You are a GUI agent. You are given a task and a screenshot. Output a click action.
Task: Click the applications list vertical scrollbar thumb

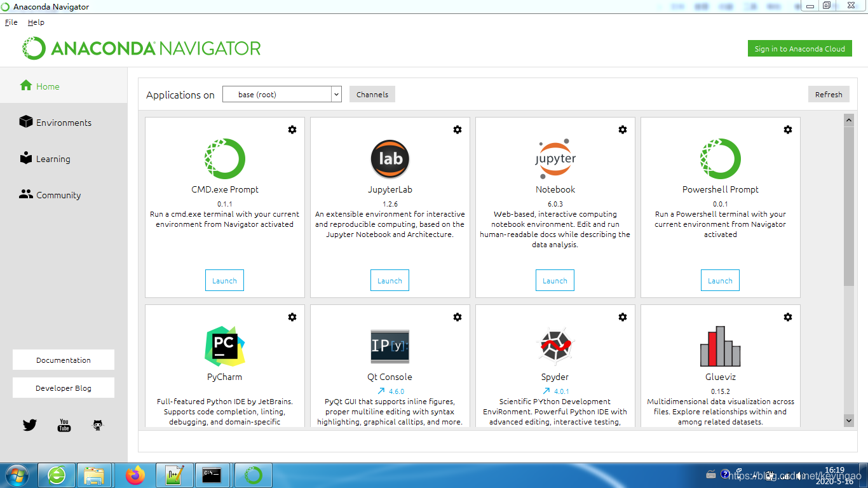tap(849, 205)
